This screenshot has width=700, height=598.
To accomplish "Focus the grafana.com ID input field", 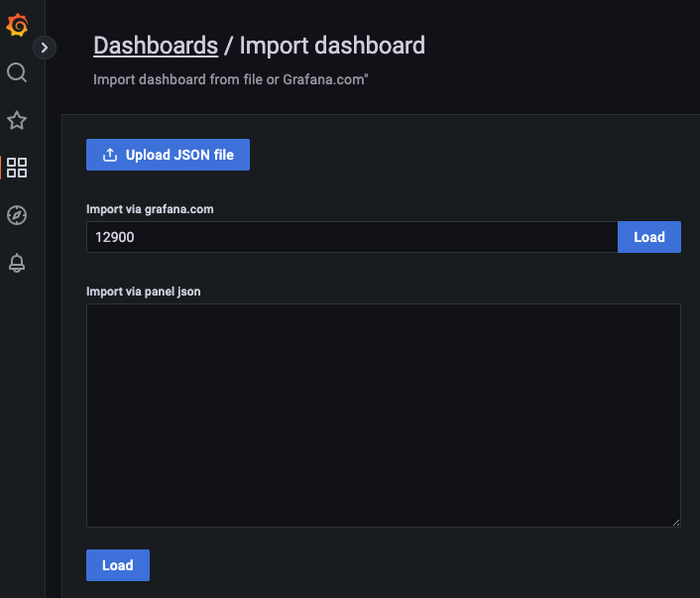I will [x=352, y=237].
